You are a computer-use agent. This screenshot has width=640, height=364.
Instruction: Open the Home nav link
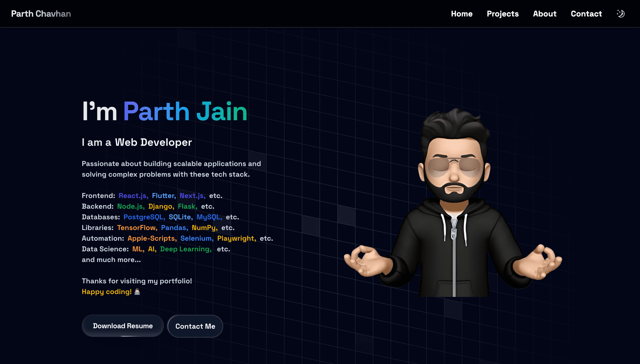pyautogui.click(x=462, y=14)
